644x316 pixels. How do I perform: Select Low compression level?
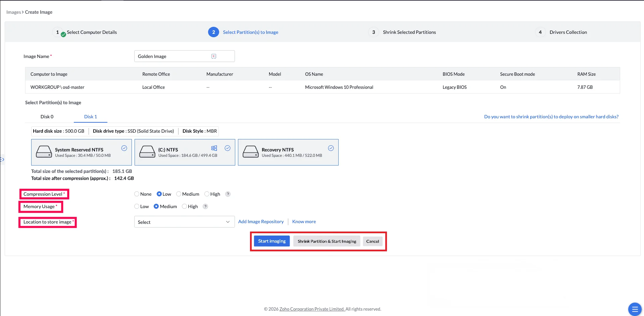point(159,194)
